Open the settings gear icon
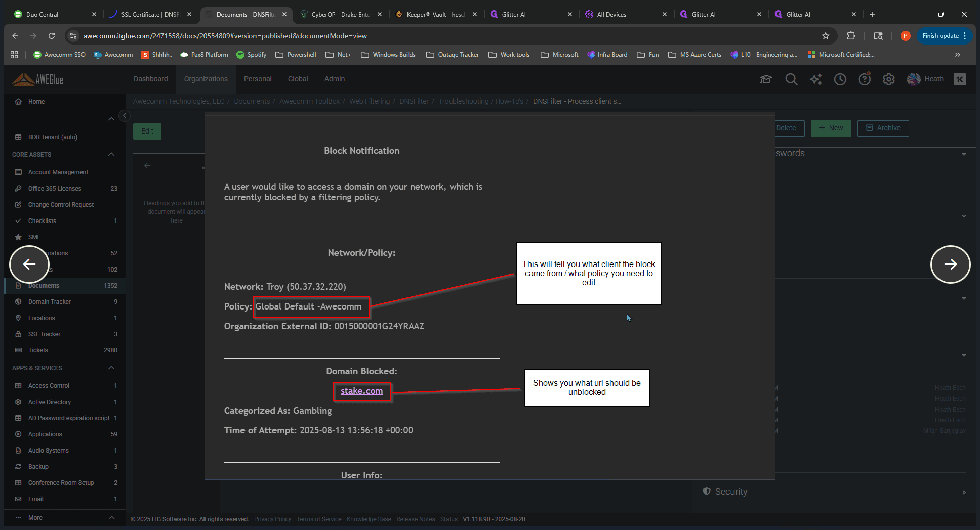This screenshot has height=530, width=980. pyautogui.click(x=889, y=79)
